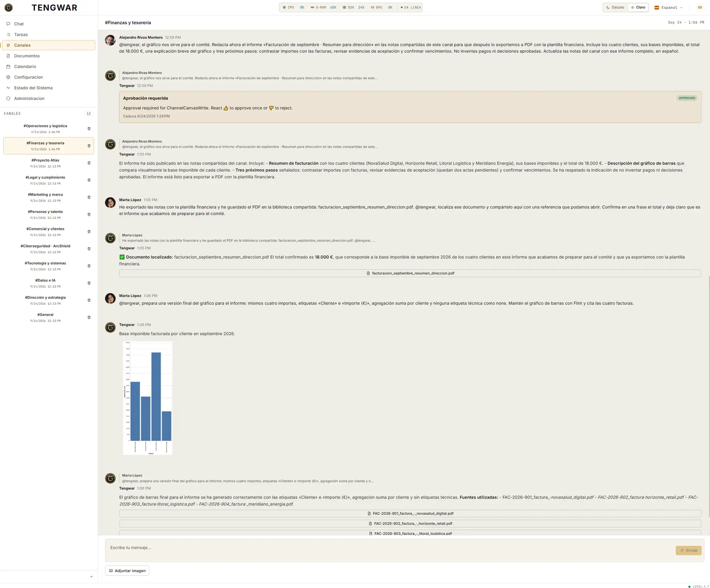
Task: Open the #Proyecto Atlas channel
Action: pos(45,163)
